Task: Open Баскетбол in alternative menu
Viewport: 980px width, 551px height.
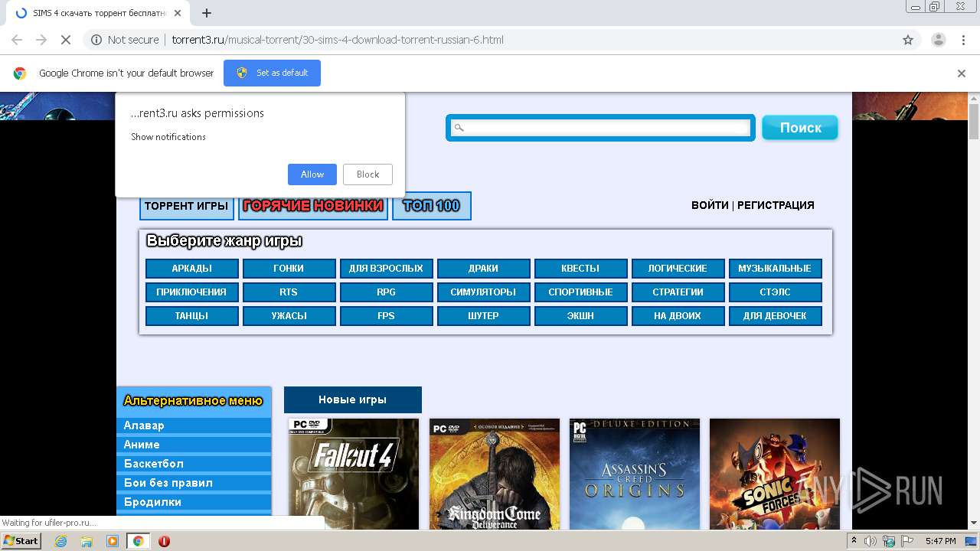Action: [x=194, y=464]
